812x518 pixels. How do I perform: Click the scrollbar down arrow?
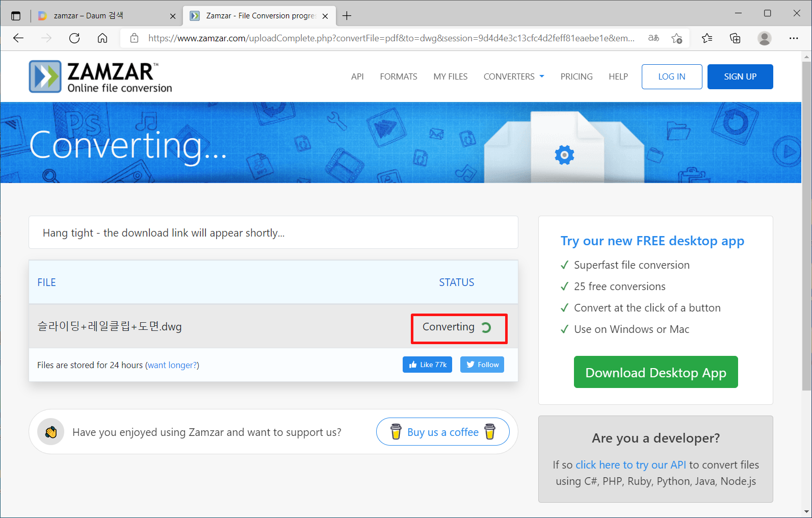coord(806,511)
